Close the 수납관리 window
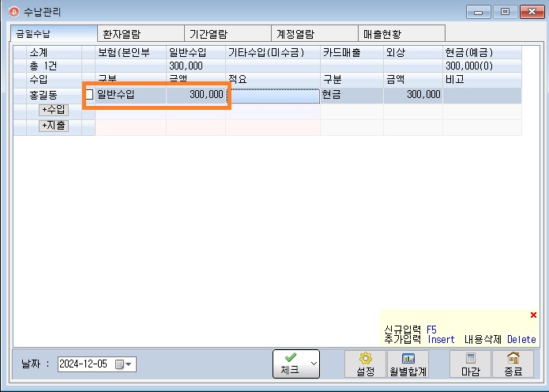 coord(532,12)
